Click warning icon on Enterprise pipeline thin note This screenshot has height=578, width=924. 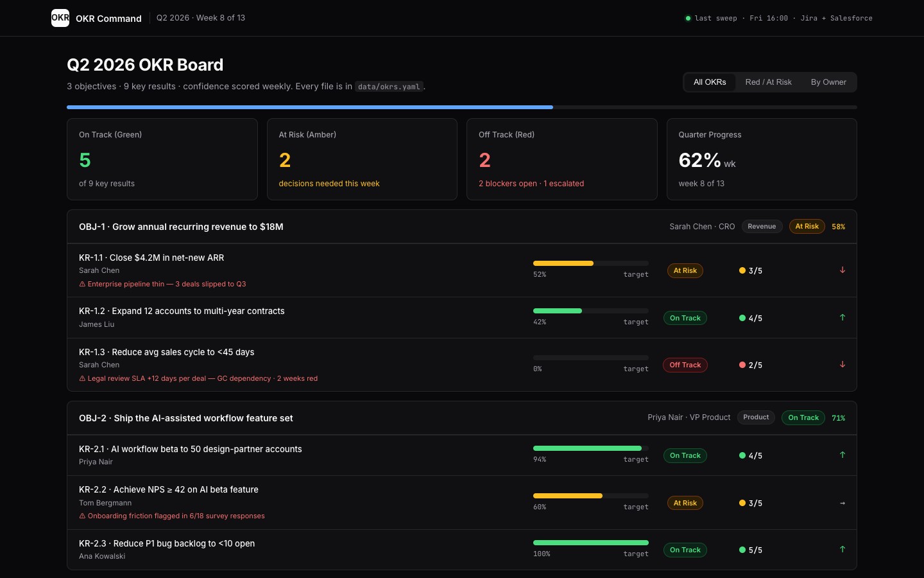(x=82, y=284)
